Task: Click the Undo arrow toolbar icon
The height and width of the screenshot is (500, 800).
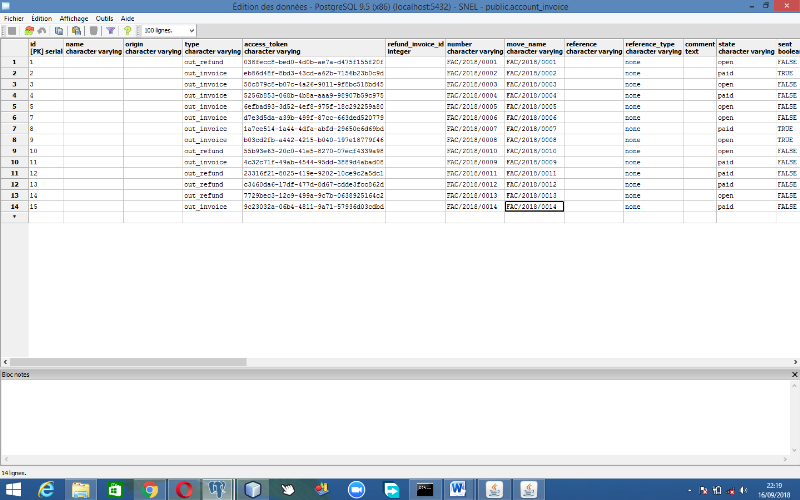Action: click(x=42, y=31)
